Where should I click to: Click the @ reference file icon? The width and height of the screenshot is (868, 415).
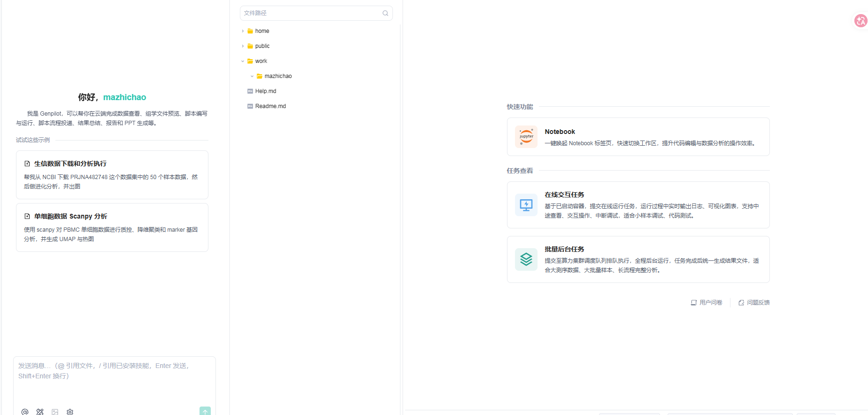[x=25, y=412]
